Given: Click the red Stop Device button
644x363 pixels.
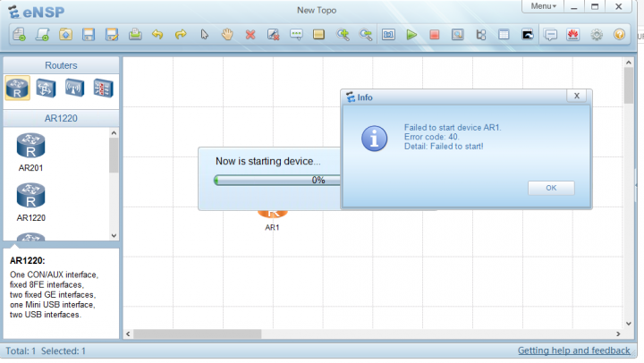Looking at the screenshot, I should pos(434,35).
